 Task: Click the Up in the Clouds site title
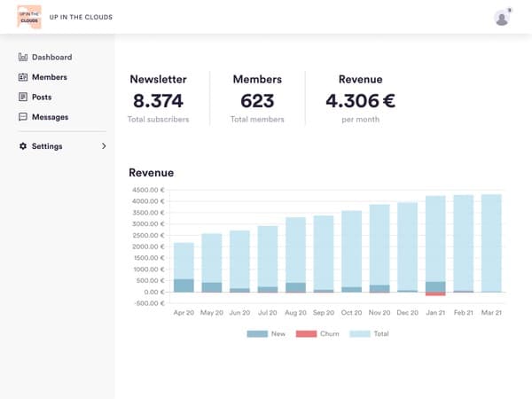80,18
